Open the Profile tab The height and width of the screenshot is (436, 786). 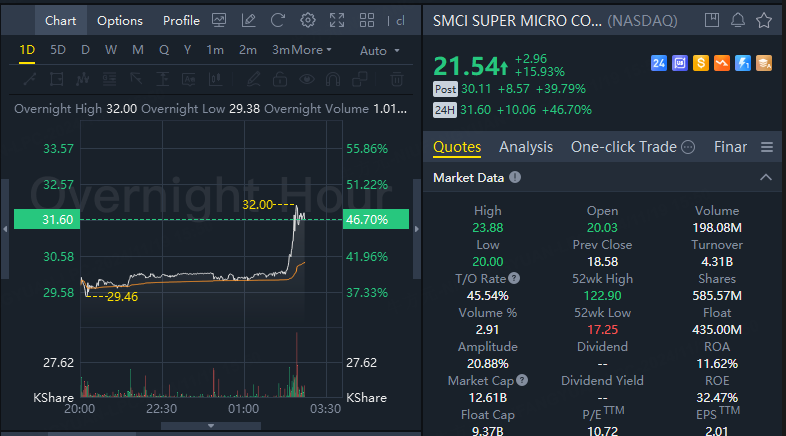181,21
